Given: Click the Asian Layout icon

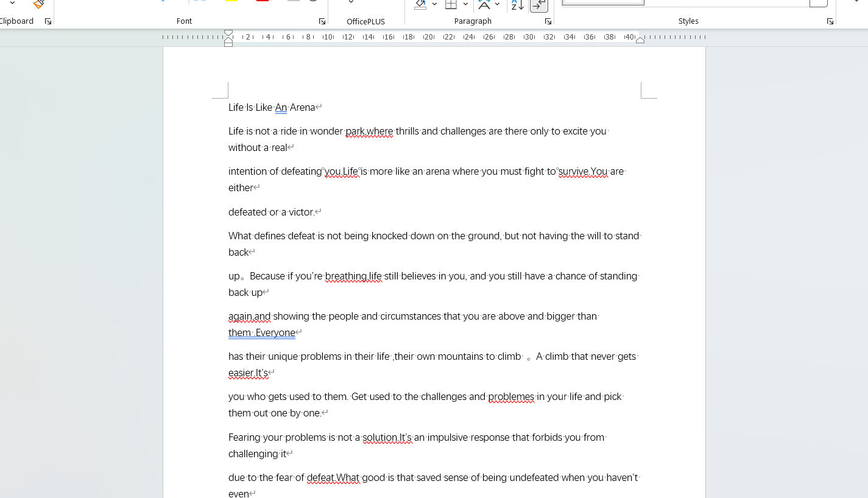Looking at the screenshot, I should click(x=485, y=4).
